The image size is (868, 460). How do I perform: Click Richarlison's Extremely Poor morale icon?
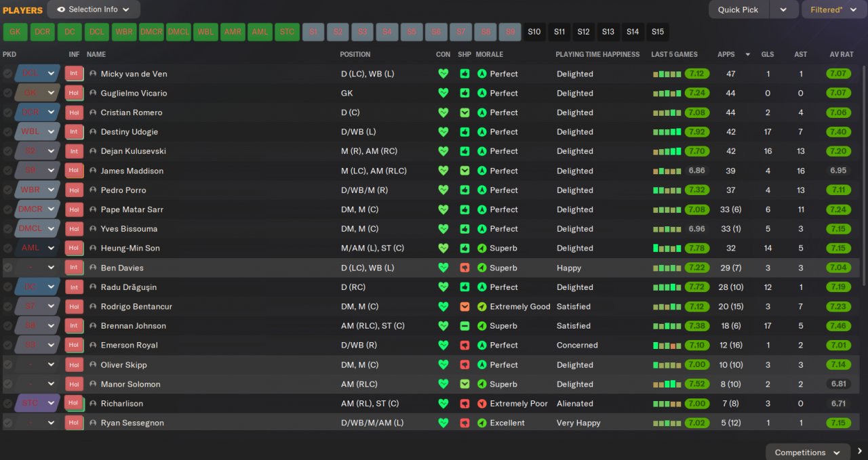tap(482, 404)
